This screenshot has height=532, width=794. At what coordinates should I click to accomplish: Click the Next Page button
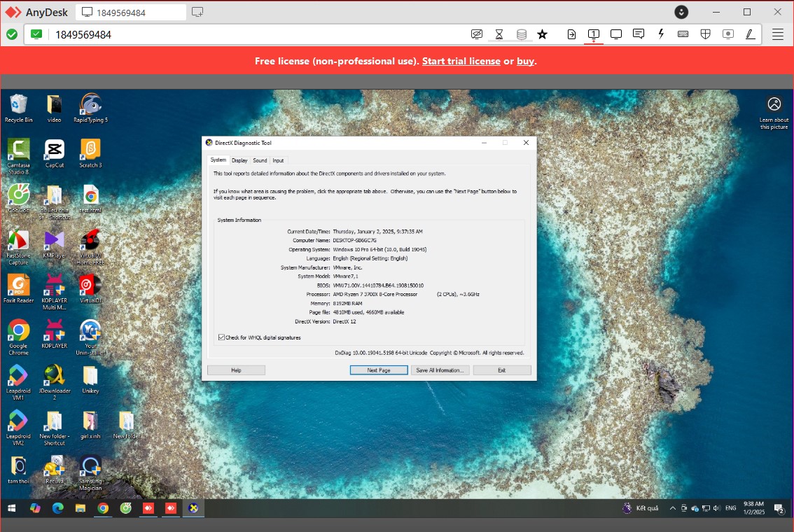[379, 370]
